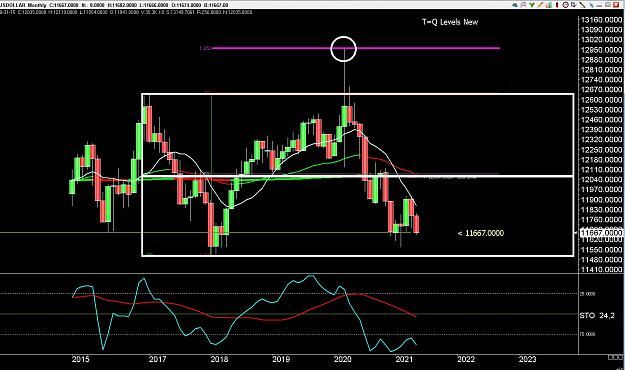This screenshot has height=370, width=625.
Task: Click the 2015 label on the time axis
Action: (x=80, y=359)
